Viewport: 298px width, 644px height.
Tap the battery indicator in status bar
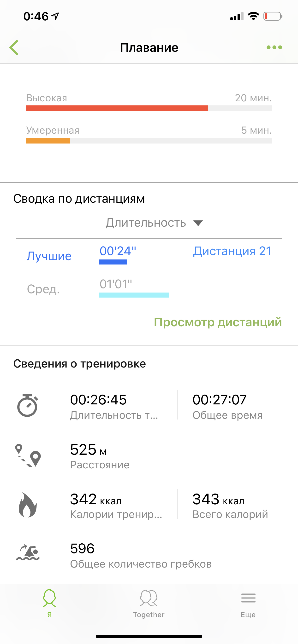(x=273, y=17)
